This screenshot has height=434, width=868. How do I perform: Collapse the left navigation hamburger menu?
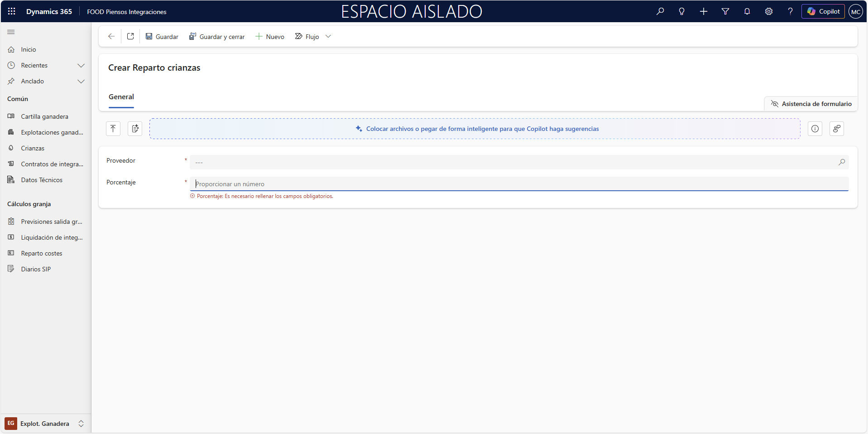[x=11, y=32]
